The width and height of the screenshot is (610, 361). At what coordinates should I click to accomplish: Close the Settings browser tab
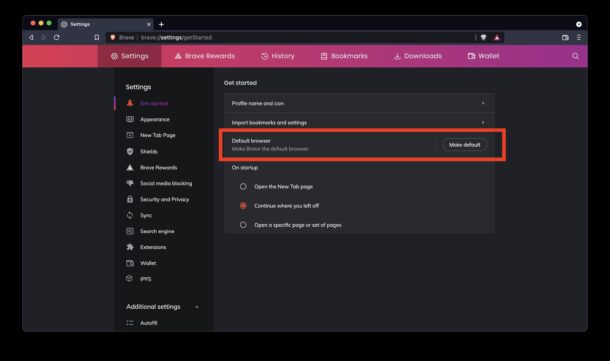149,24
